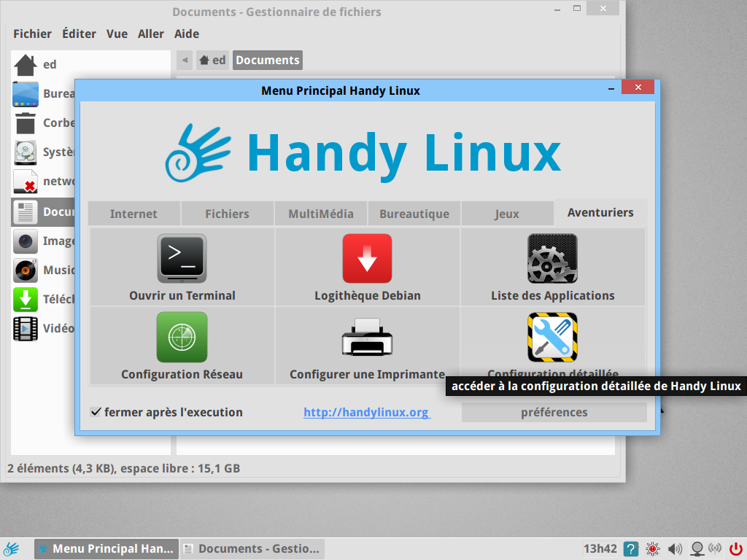Select Système hard disk icon in sidebar
The image size is (747, 560).
tap(26, 152)
